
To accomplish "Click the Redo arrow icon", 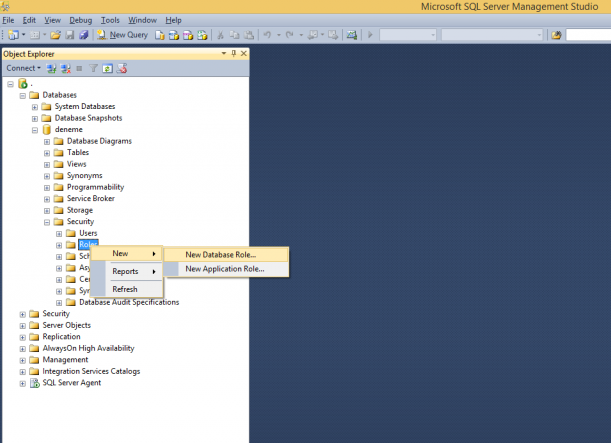I will coord(290,35).
